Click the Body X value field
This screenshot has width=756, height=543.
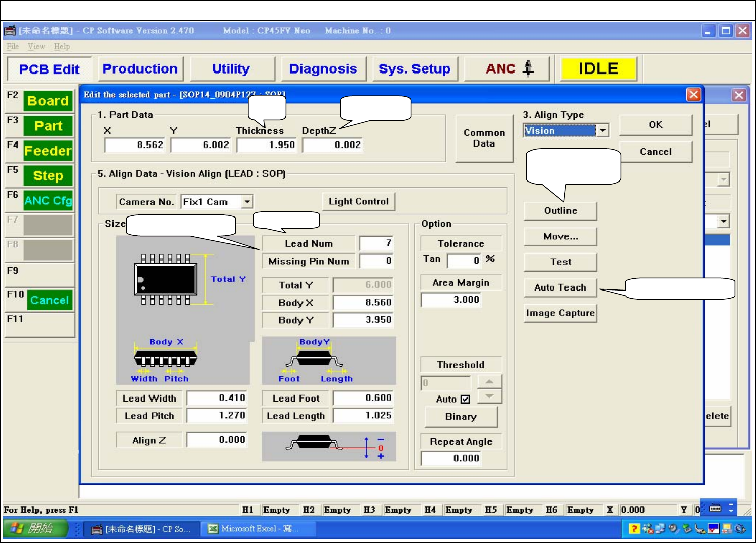point(363,303)
